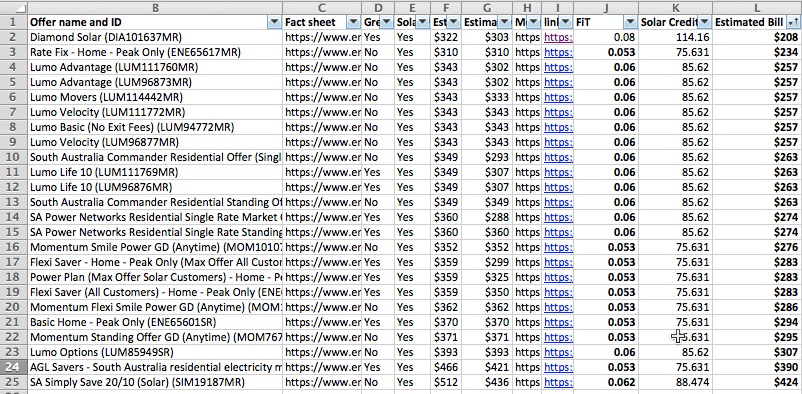Screen dimensions: 802x394
Task: Select column L header
Action: click(x=756, y=8)
